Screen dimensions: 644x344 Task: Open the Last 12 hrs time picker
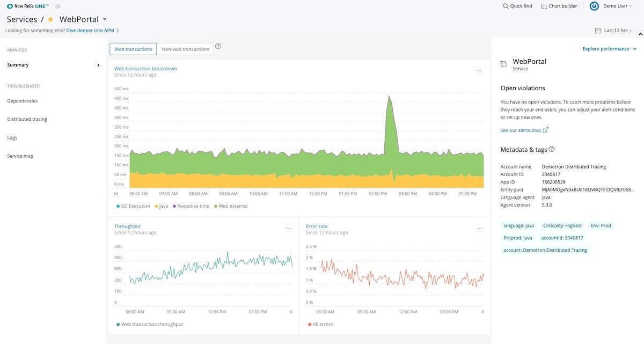[613, 31]
